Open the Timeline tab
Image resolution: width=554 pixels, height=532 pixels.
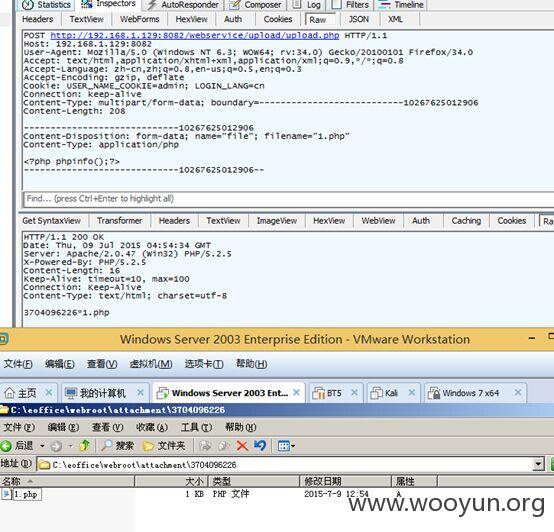click(x=401, y=5)
